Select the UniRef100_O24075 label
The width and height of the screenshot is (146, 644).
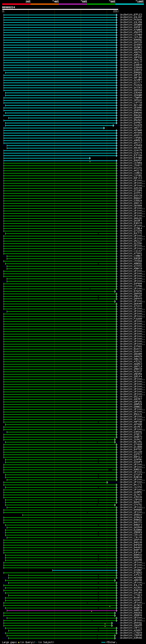click(x=131, y=151)
